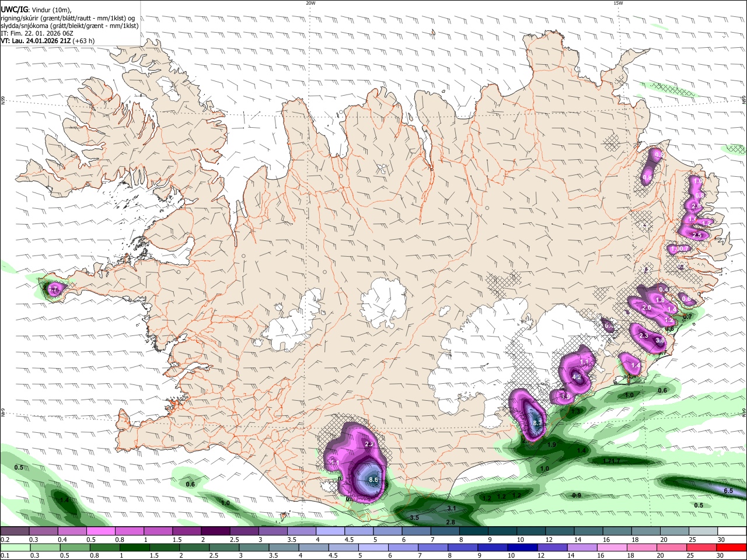
Task: Select the dark purple 2 swatch, top legend row
Action: (x=215, y=531)
